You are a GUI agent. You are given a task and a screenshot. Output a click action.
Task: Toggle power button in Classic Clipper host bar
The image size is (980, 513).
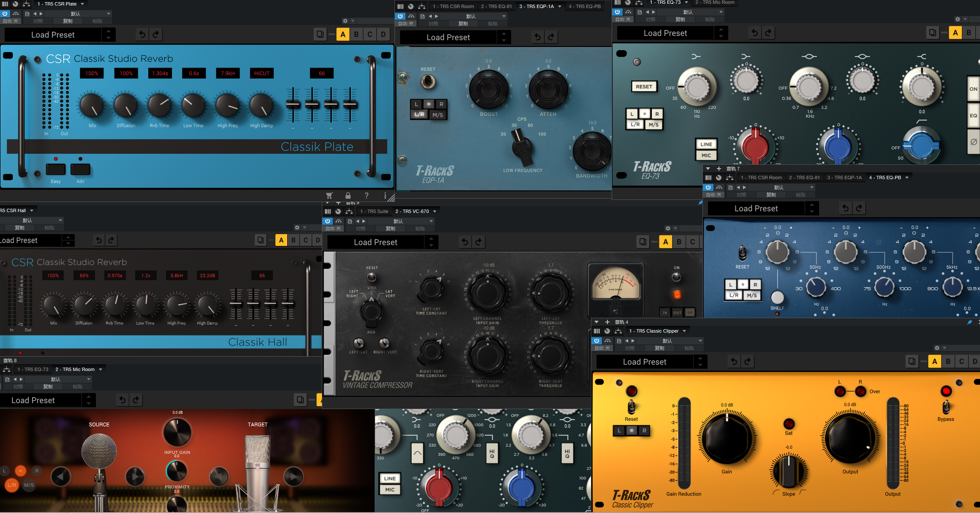click(x=596, y=341)
